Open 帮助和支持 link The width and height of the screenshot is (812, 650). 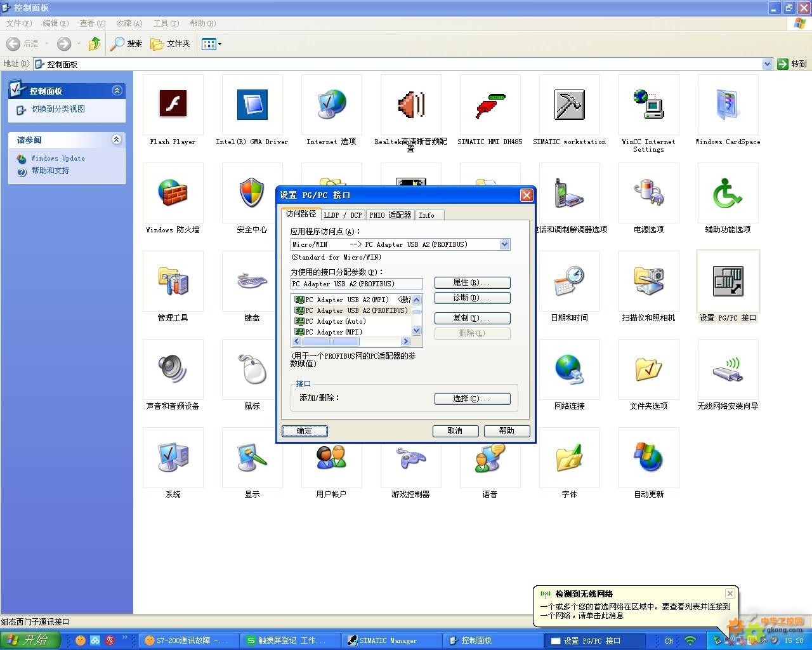click(50, 171)
